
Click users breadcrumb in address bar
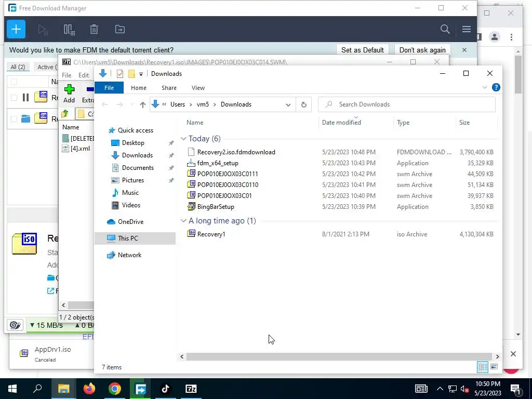coord(178,104)
